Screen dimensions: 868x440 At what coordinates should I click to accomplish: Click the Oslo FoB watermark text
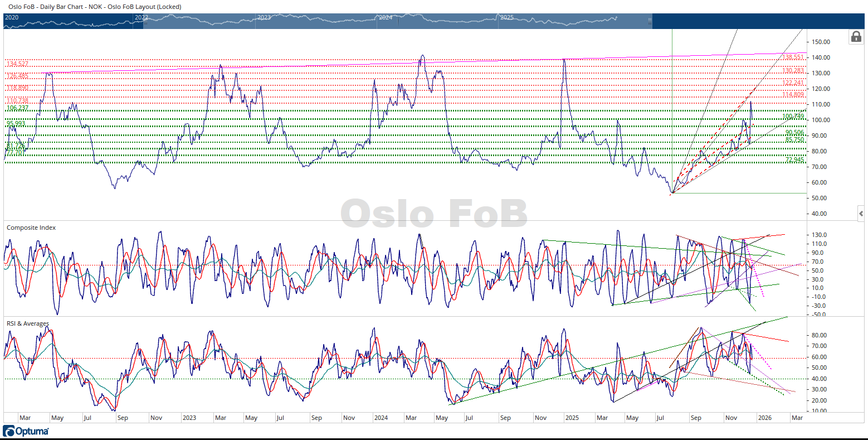[x=433, y=214]
